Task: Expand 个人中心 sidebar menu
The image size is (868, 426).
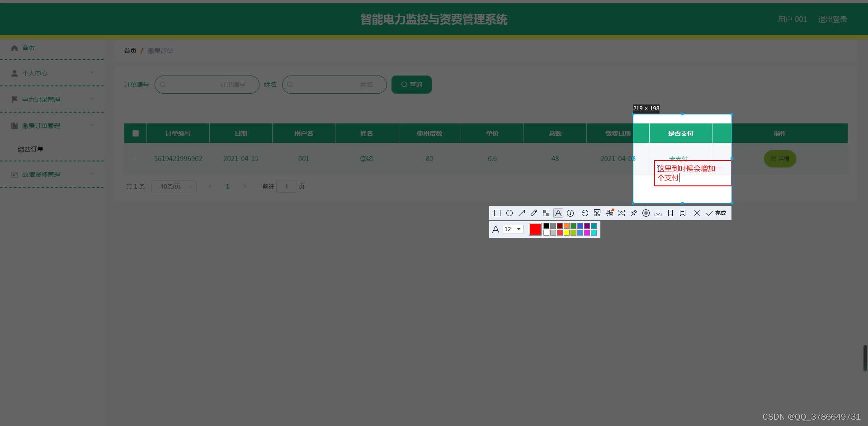Action: pyautogui.click(x=52, y=73)
